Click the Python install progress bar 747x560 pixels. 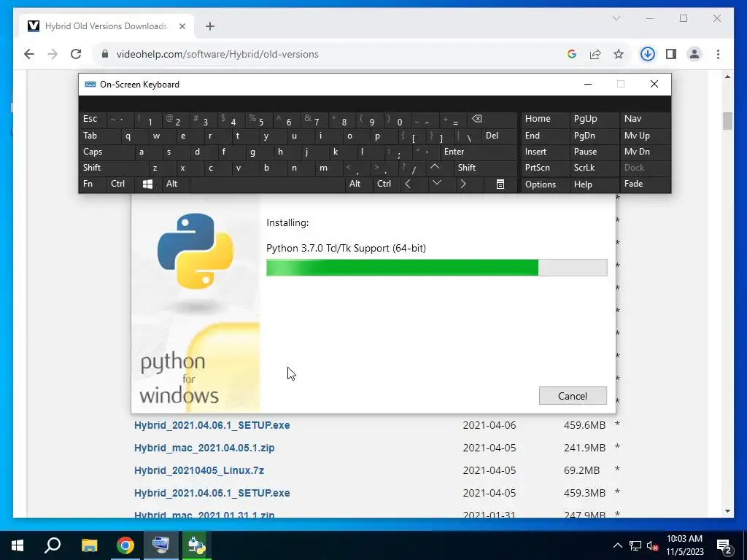pyautogui.click(x=436, y=268)
